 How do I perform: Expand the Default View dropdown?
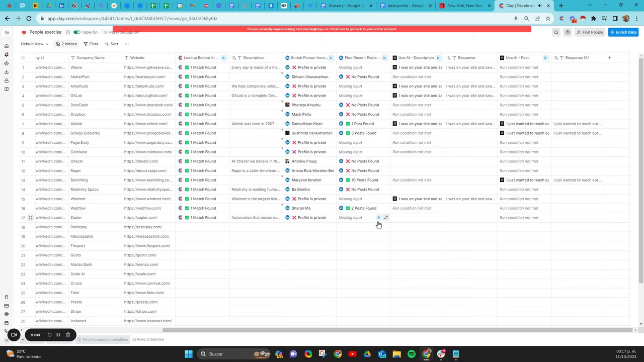click(34, 44)
